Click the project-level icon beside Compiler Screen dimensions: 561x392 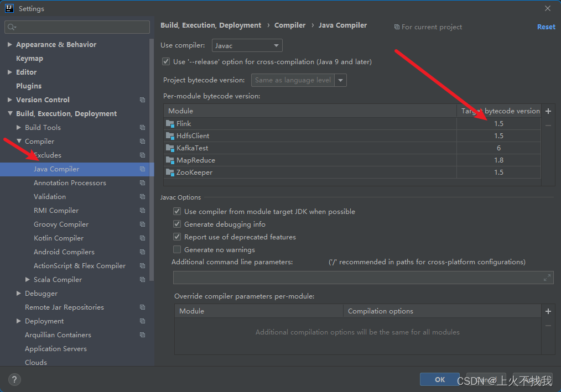pyautogui.click(x=142, y=142)
